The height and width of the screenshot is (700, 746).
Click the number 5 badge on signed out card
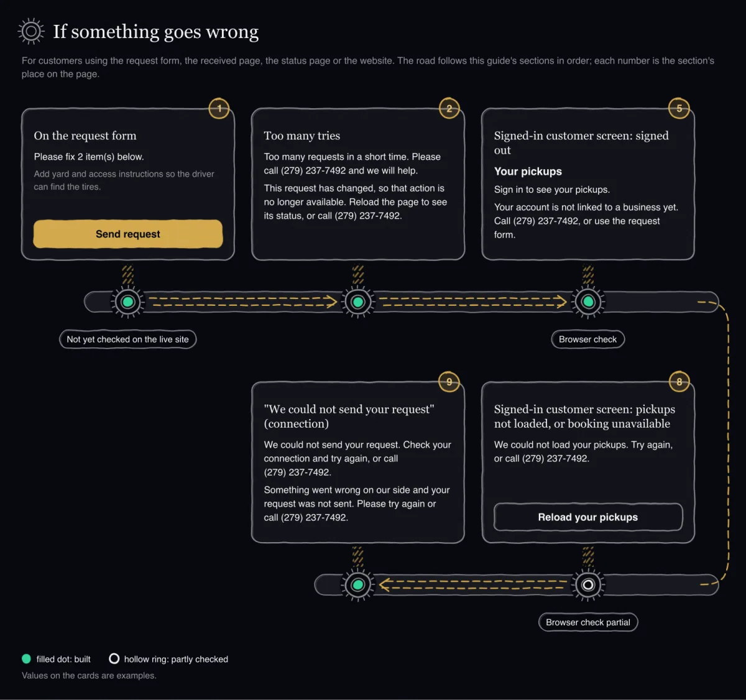pyautogui.click(x=679, y=108)
